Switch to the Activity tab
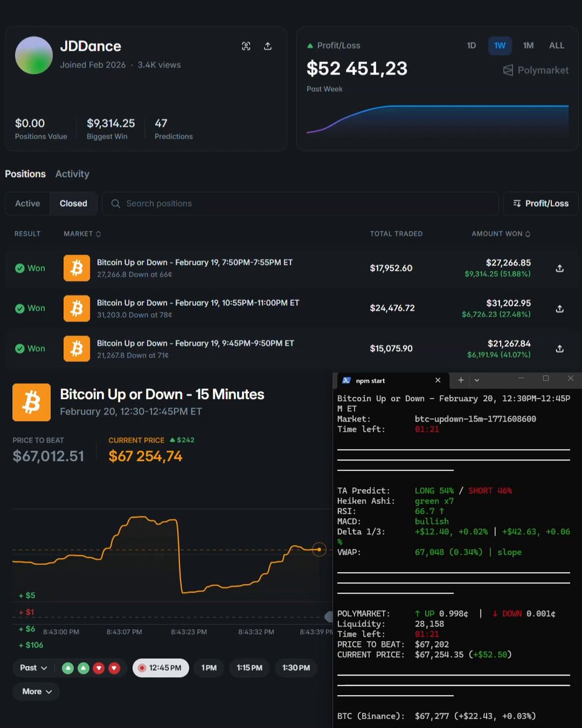The height and width of the screenshot is (728, 582). point(72,174)
